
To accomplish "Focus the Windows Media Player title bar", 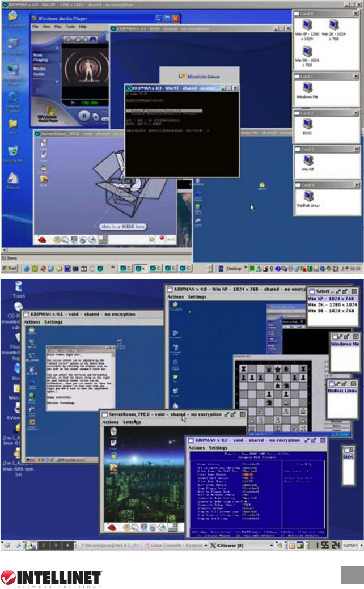I will [x=105, y=18].
